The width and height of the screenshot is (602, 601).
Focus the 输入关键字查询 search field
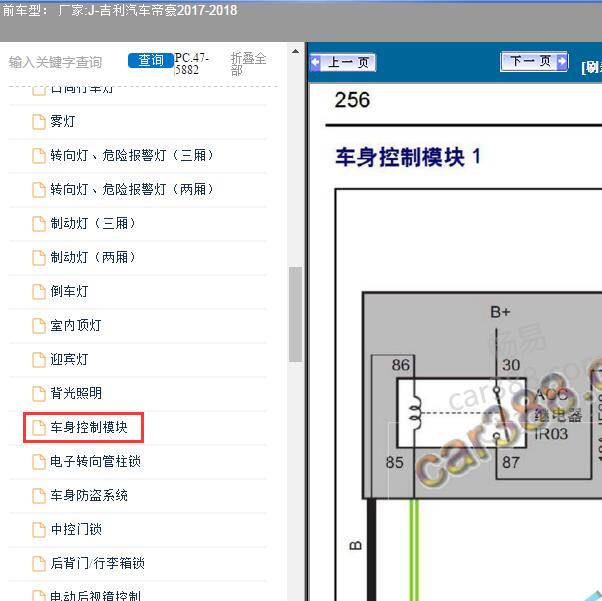(x=56, y=62)
